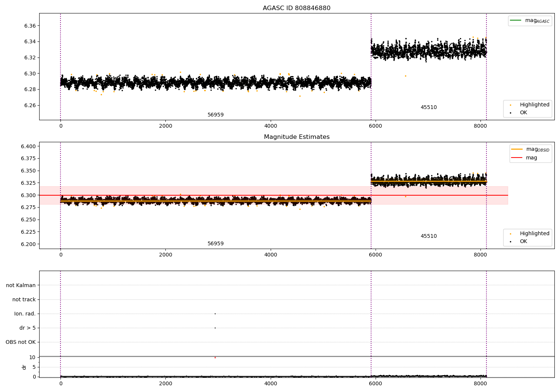Click the black data point on the dr > 5 row
This screenshot has width=560, height=392.
tap(215, 328)
